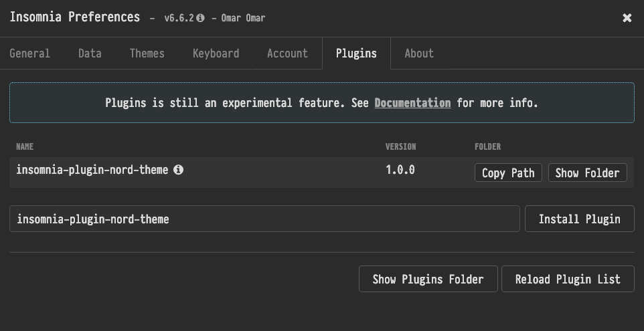The height and width of the screenshot is (331, 644).
Task: Reload Plugin List
Action: pyautogui.click(x=568, y=279)
